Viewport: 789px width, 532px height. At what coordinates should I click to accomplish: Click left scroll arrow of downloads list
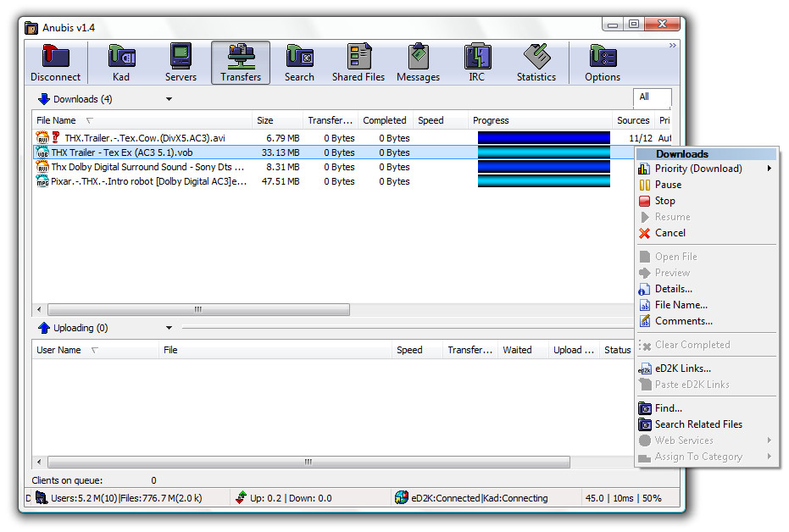[39, 310]
